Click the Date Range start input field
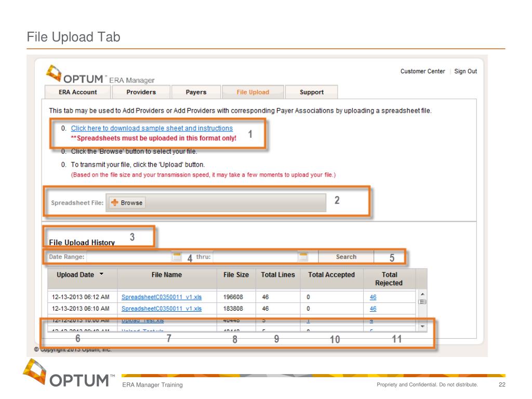Image resolution: width=532 pixels, height=399 pixels. 129,257
